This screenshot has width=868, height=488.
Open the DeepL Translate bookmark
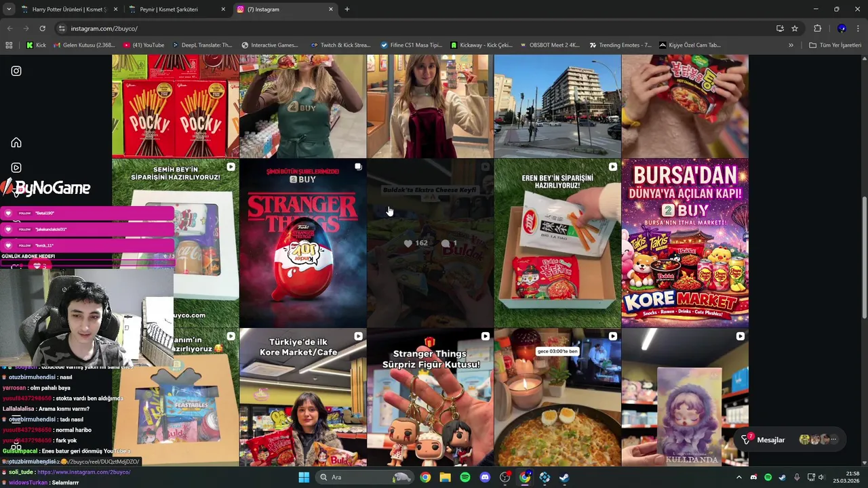click(202, 45)
